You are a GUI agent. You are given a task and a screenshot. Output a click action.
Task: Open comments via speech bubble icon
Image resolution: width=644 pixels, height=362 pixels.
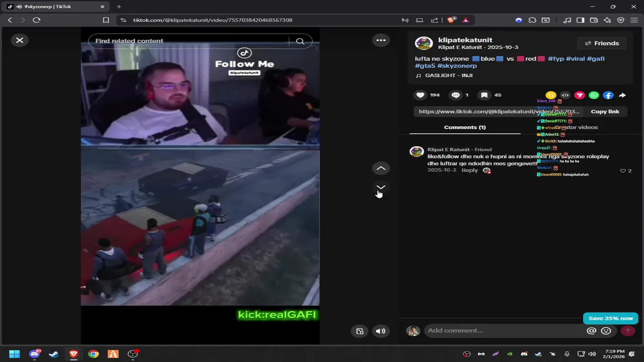455,95
